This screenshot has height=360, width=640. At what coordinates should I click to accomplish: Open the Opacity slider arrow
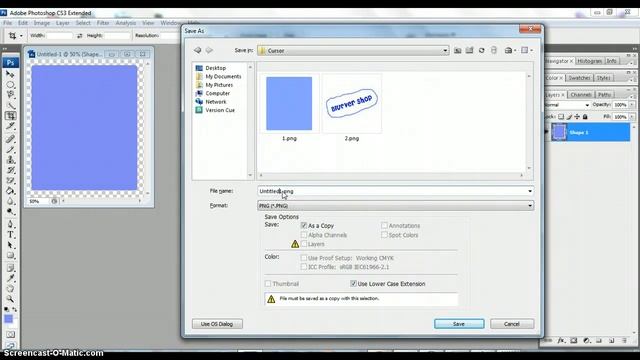[631, 105]
